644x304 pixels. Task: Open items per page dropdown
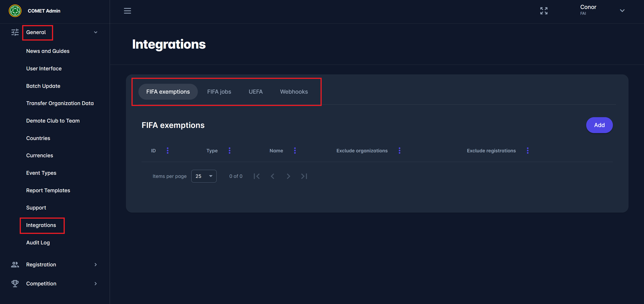point(204,176)
